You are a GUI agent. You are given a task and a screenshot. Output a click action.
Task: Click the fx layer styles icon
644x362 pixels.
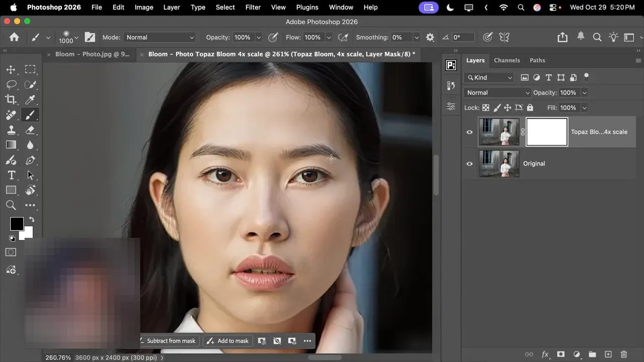coord(545,354)
